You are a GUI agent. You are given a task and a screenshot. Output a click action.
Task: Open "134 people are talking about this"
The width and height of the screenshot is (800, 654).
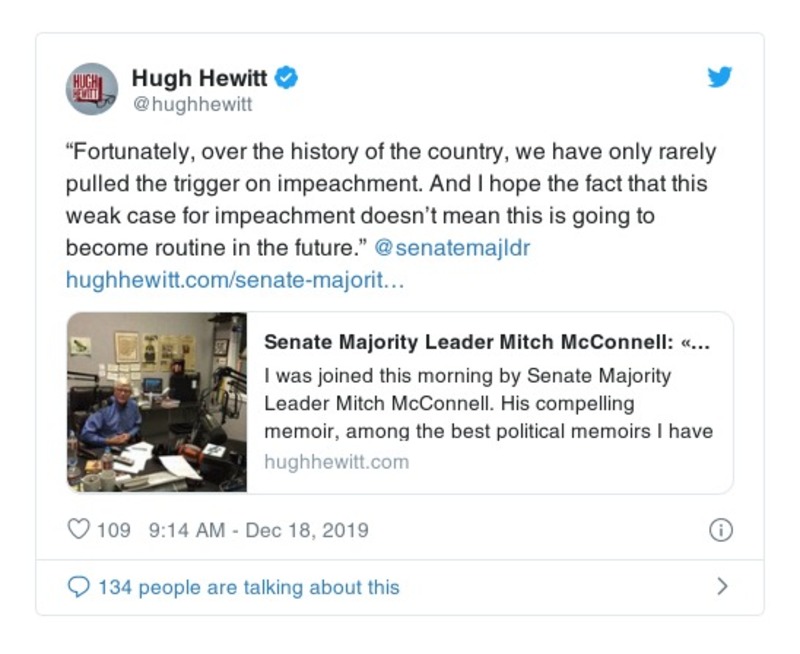(x=248, y=587)
